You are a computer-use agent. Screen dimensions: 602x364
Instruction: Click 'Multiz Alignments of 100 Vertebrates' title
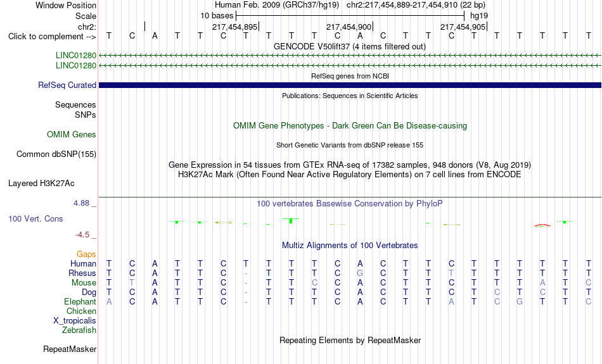(x=350, y=246)
